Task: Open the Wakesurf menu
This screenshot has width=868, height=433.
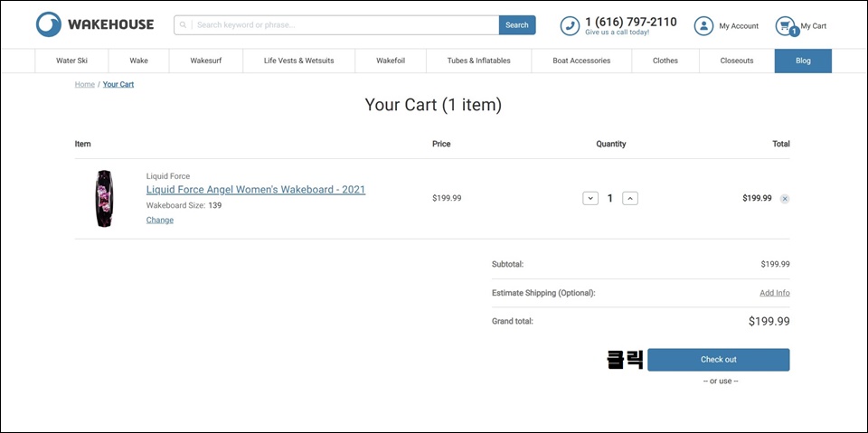Action: coord(206,61)
